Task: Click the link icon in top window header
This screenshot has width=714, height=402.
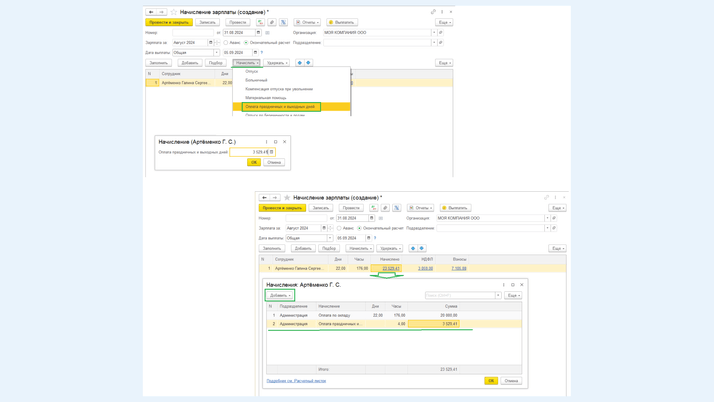Action: [x=433, y=12]
